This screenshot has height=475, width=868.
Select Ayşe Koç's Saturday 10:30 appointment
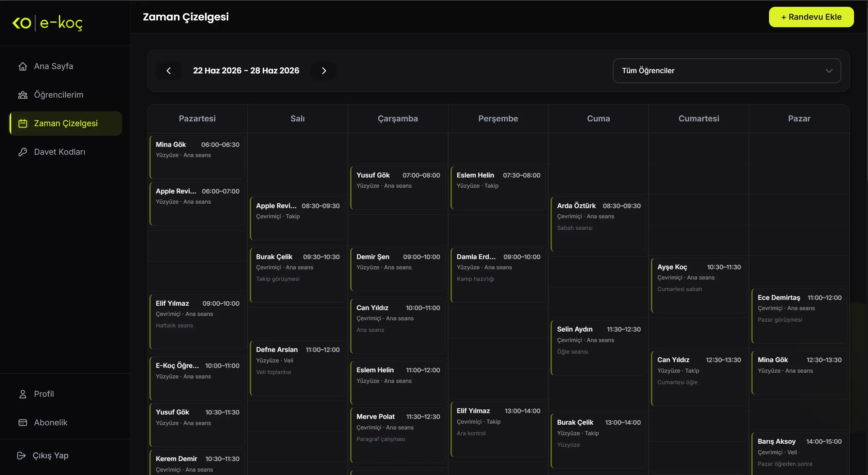click(x=699, y=285)
